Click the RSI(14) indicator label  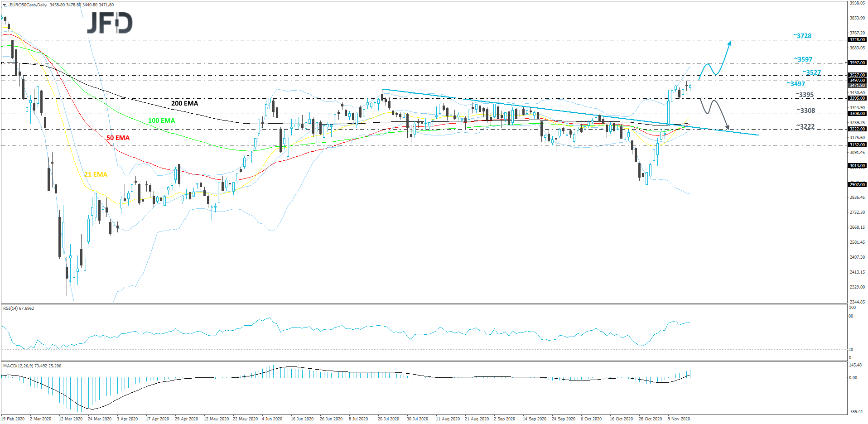click(x=19, y=308)
